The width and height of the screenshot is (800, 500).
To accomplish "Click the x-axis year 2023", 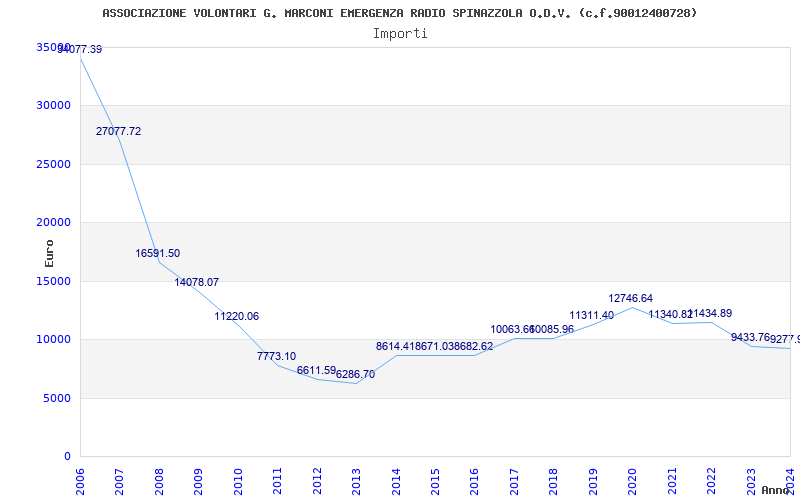I will (x=751, y=481).
